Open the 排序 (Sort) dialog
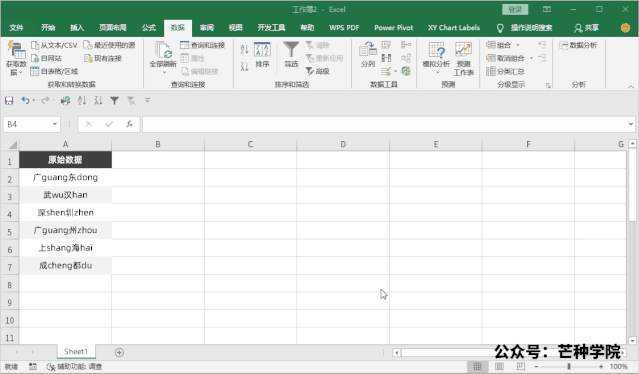This screenshot has width=639, height=374. coord(262,55)
